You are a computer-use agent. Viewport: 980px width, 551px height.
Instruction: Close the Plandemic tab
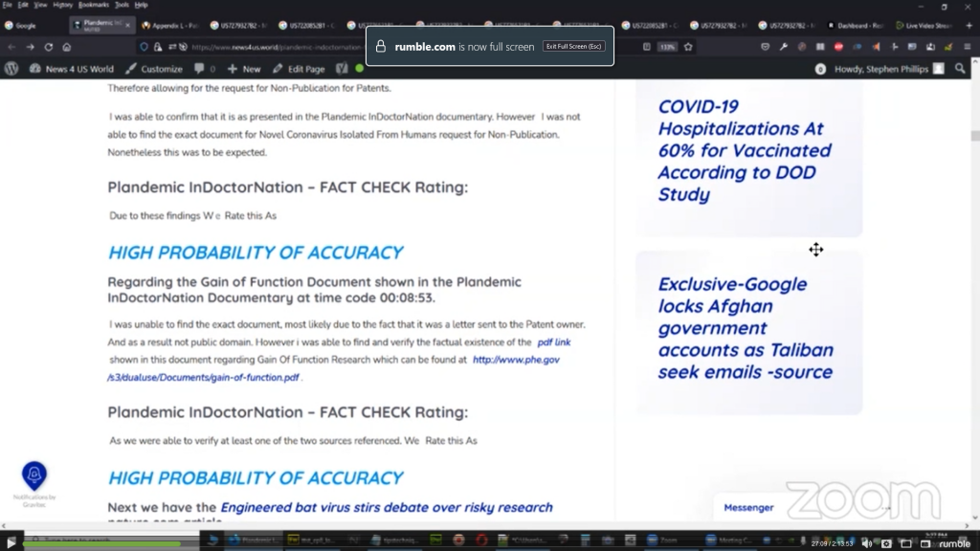[x=127, y=26]
